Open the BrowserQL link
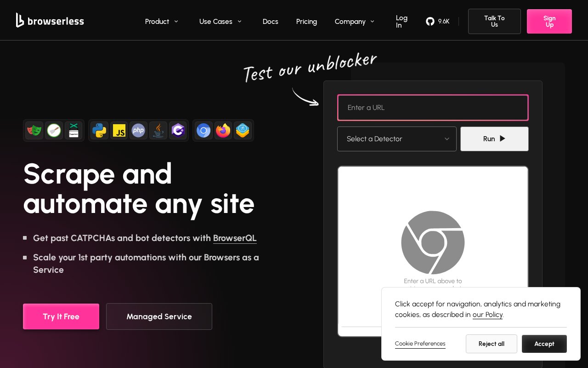Screen dimensions: 588x368 coord(235,238)
